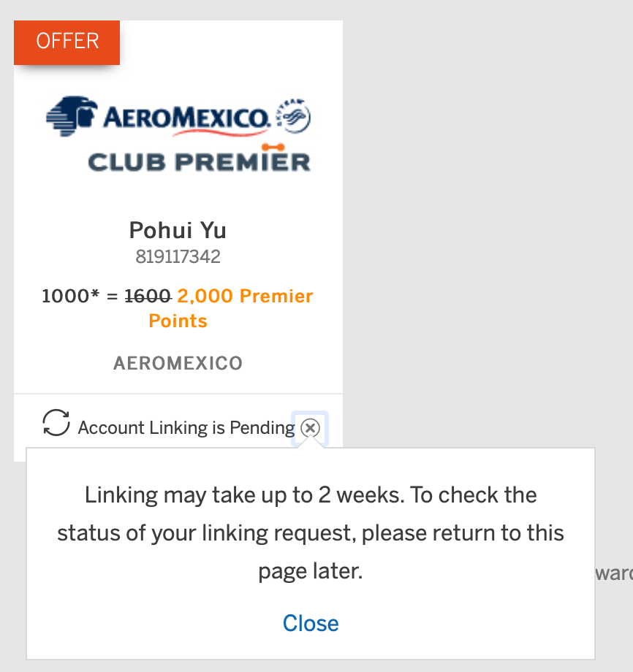Select the account holder name Pohui Yu

point(178,230)
